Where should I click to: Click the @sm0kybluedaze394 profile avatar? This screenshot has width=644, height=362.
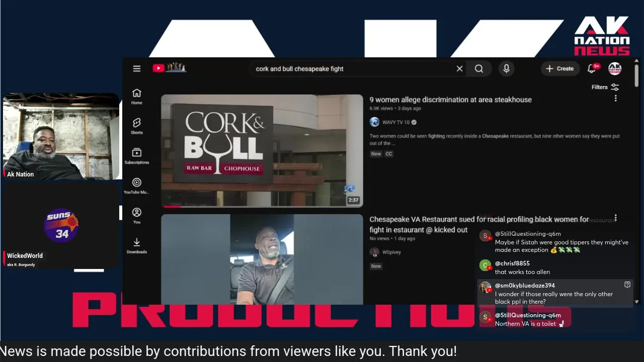[x=485, y=287]
